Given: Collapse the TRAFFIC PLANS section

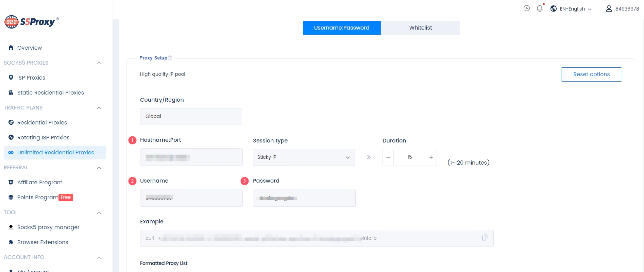Looking at the screenshot, I should (x=99, y=108).
